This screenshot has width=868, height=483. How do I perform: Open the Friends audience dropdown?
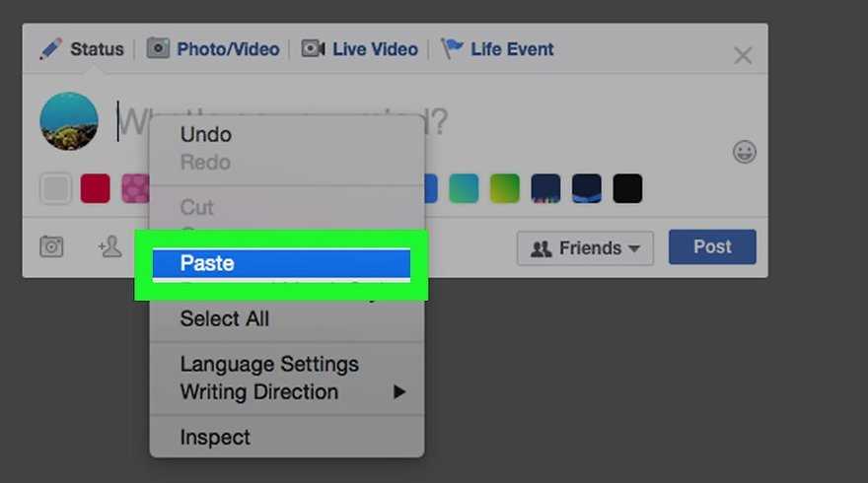(x=585, y=248)
